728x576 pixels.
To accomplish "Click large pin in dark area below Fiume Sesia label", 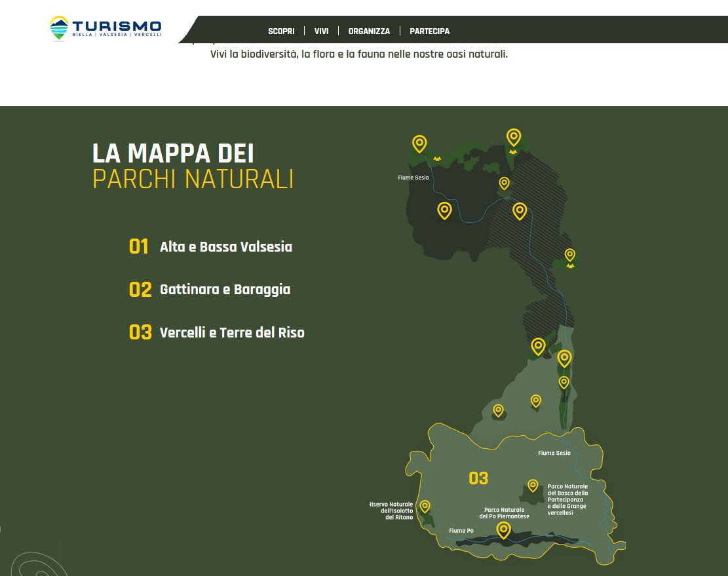I will pyautogui.click(x=444, y=210).
